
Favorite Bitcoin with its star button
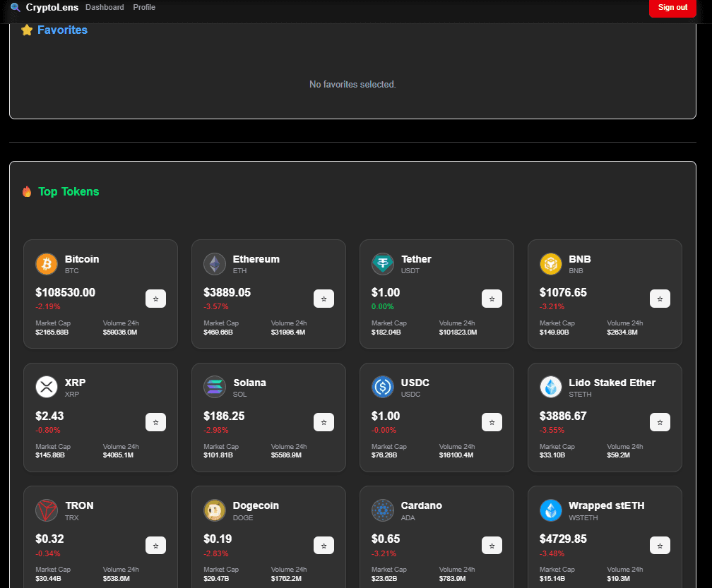tap(155, 299)
